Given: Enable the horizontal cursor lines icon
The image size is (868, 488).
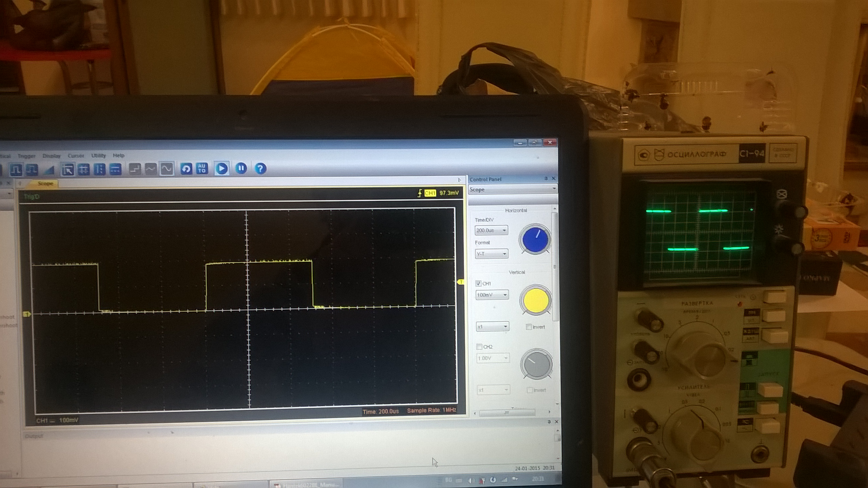Looking at the screenshot, I should pos(115,169).
